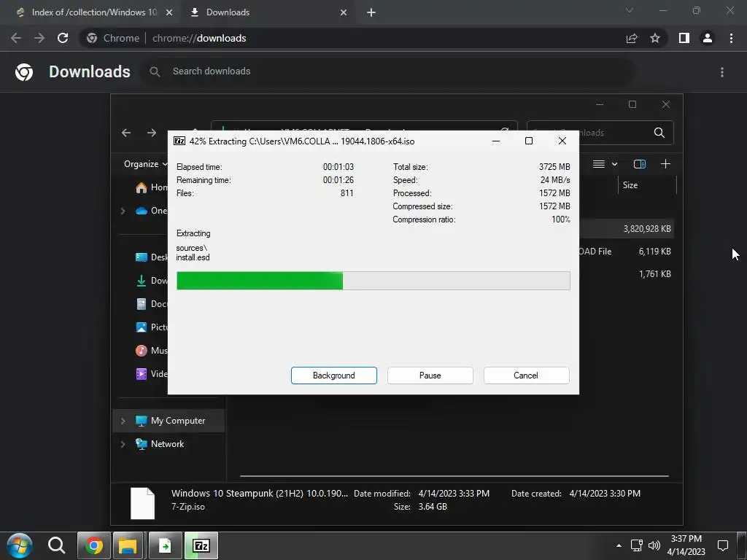747x560 pixels.
Task: Open Chrome tab search dropdown
Action: coord(630,10)
